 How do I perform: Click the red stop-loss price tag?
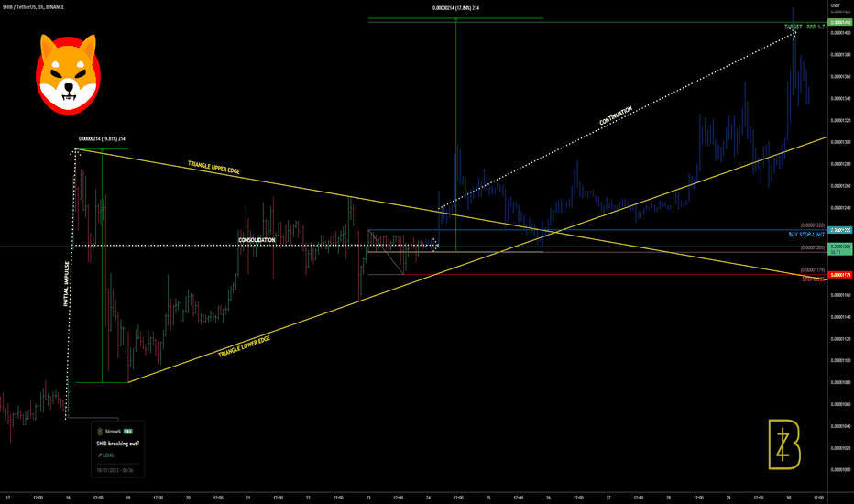[840, 275]
